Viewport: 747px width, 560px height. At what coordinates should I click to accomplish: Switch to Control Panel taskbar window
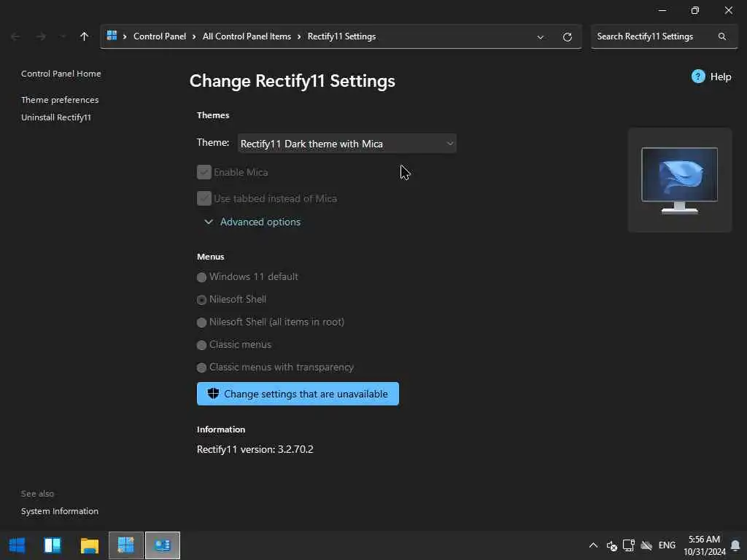[163, 545]
